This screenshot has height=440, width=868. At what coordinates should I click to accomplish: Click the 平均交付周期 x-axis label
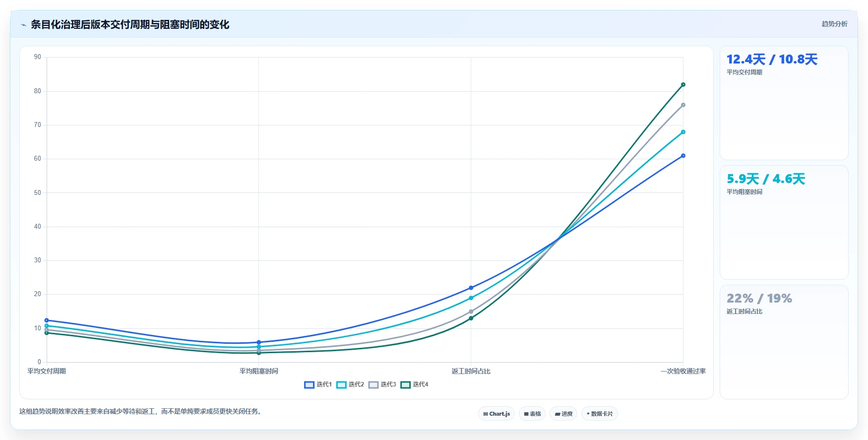point(47,371)
